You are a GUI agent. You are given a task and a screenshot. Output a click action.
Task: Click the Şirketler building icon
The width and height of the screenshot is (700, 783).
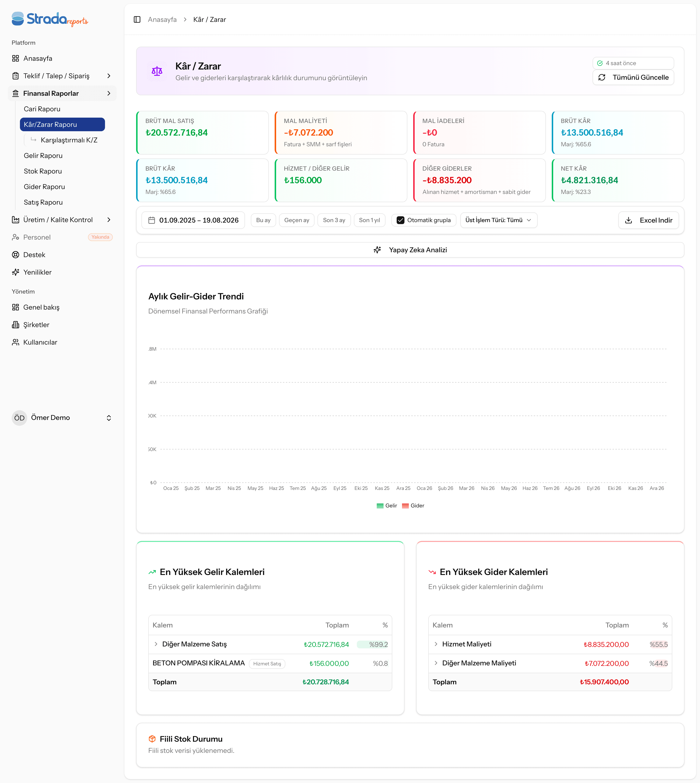[x=15, y=325]
